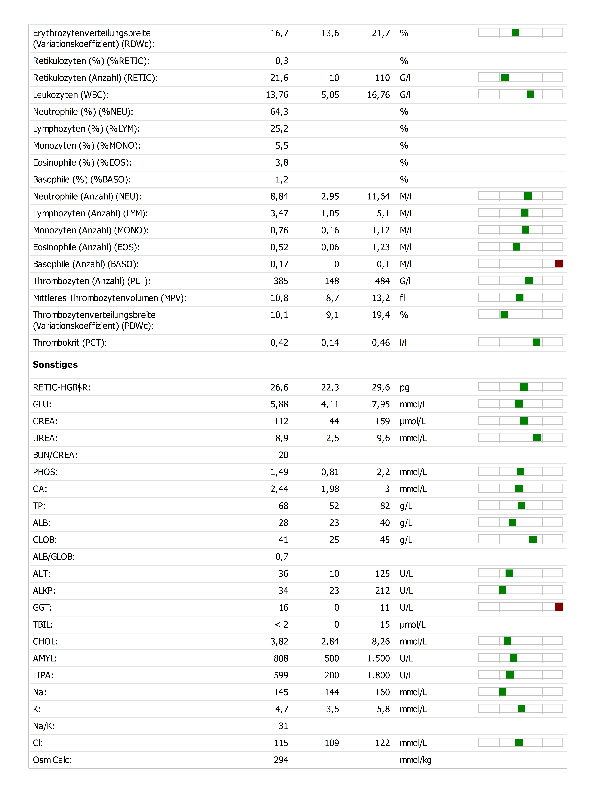Select the Sonstiges section heading

click(x=55, y=364)
